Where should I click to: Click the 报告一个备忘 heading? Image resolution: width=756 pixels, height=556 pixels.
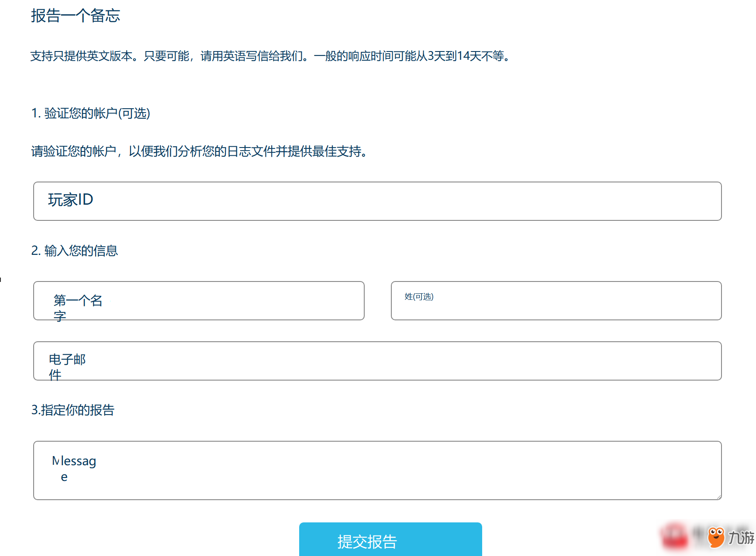(76, 16)
